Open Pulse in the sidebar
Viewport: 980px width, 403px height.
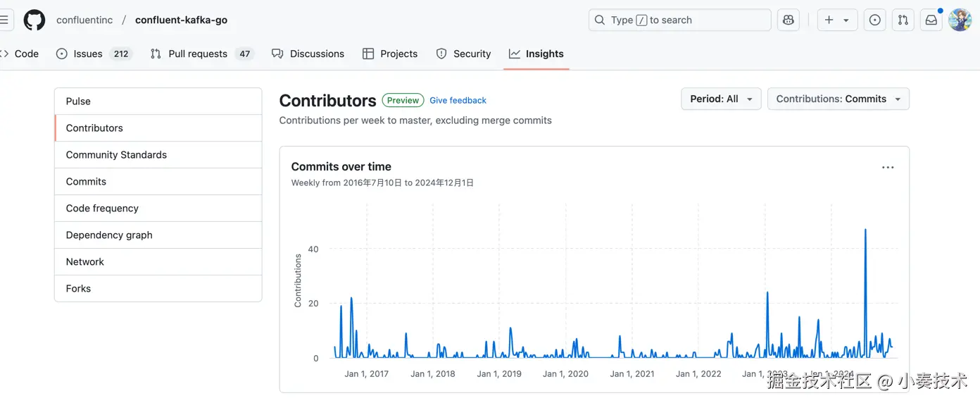click(158, 101)
